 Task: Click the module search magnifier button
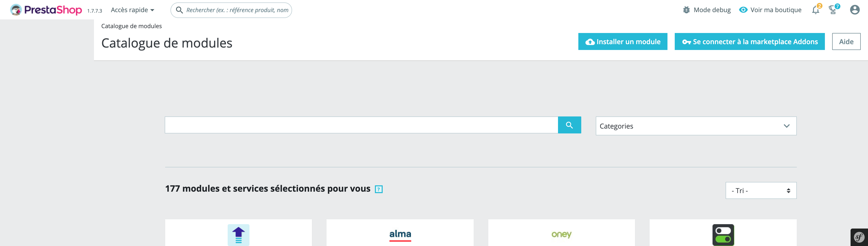[569, 125]
